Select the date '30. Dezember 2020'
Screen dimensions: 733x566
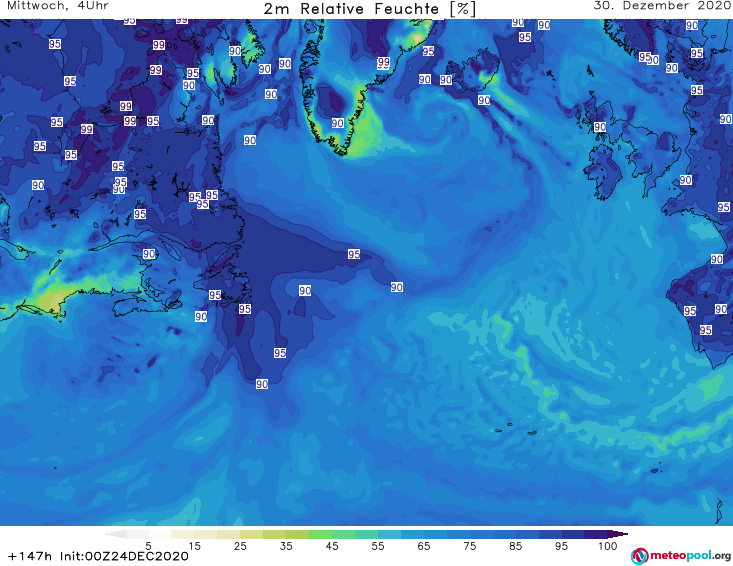pyautogui.click(x=662, y=6)
